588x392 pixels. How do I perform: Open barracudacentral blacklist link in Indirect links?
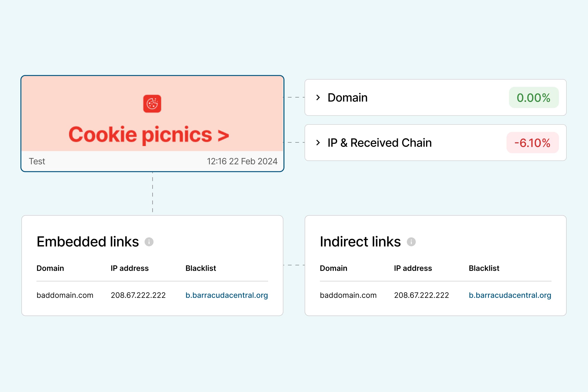coord(510,295)
